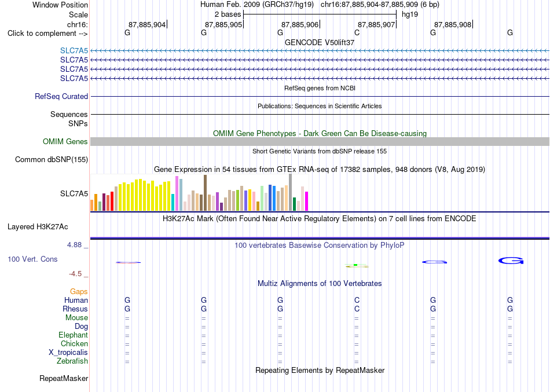The height and width of the screenshot is (392, 550).
Task: Click the H3K27Ac Mark ENCODE track title
Action: (x=320, y=219)
